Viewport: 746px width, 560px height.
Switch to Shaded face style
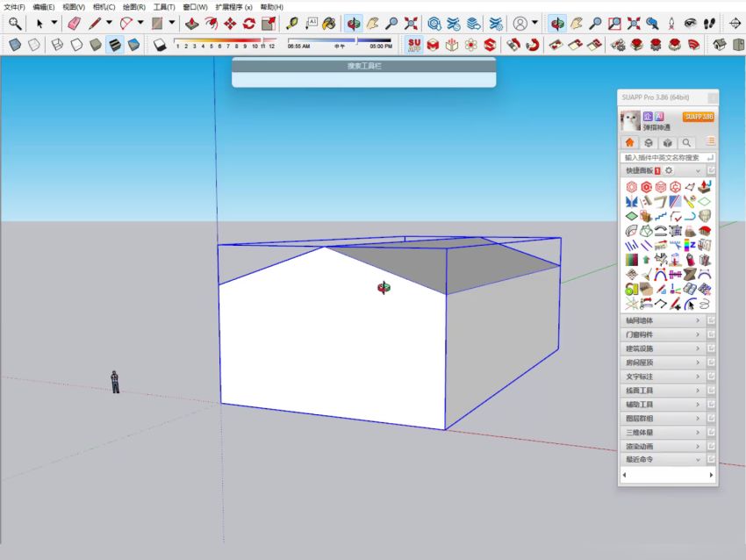[x=96, y=45]
